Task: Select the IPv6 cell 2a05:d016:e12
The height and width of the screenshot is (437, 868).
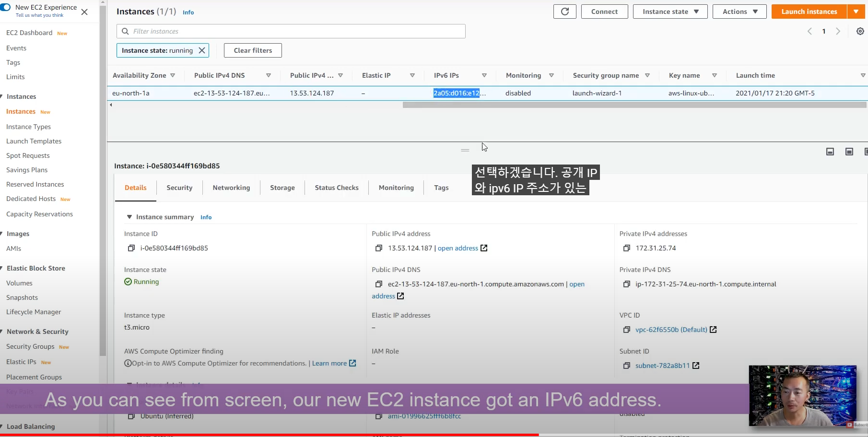Action: pos(457,93)
